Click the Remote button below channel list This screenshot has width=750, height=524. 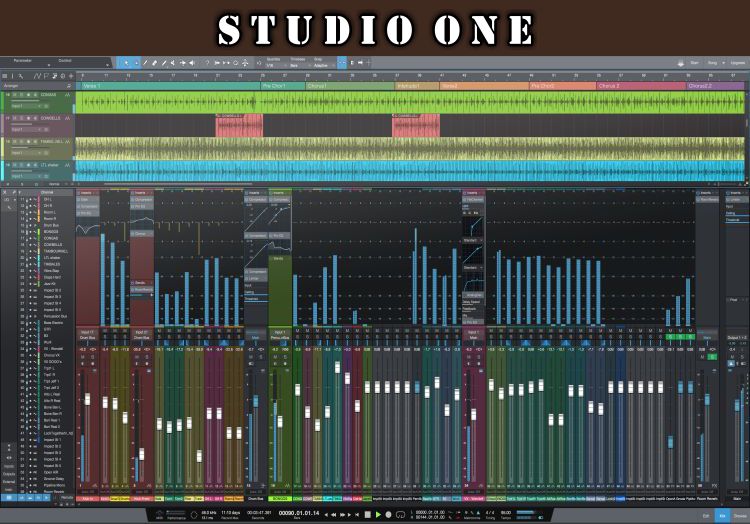[67, 498]
